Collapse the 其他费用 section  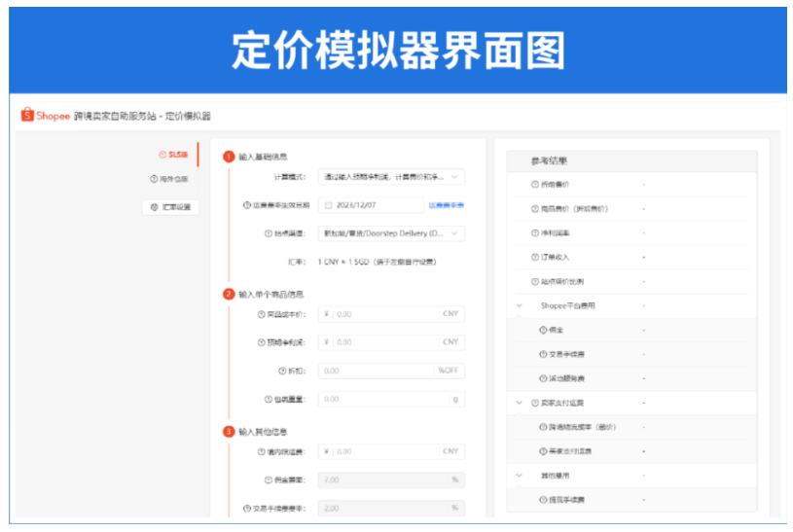click(x=519, y=476)
